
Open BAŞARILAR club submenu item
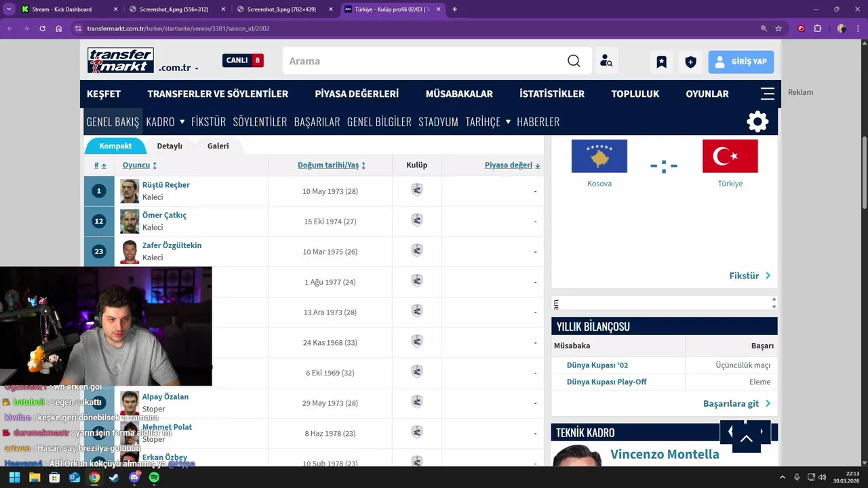click(x=317, y=121)
